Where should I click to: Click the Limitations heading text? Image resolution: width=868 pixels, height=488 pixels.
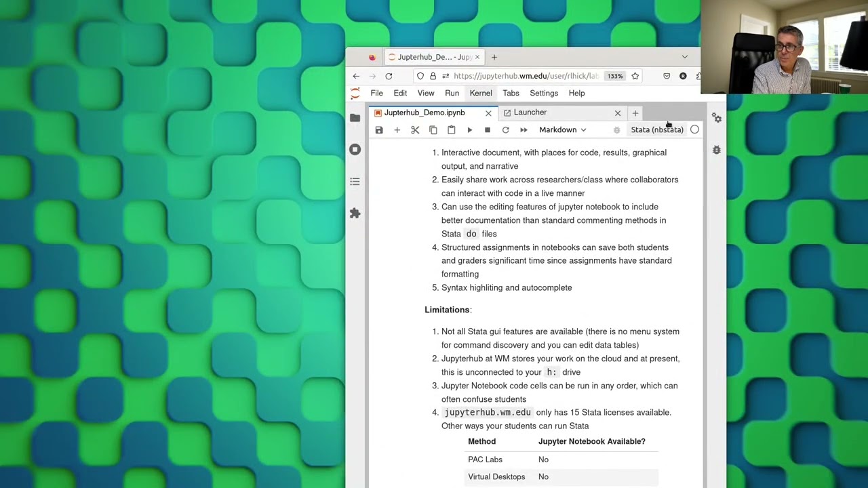pos(447,310)
